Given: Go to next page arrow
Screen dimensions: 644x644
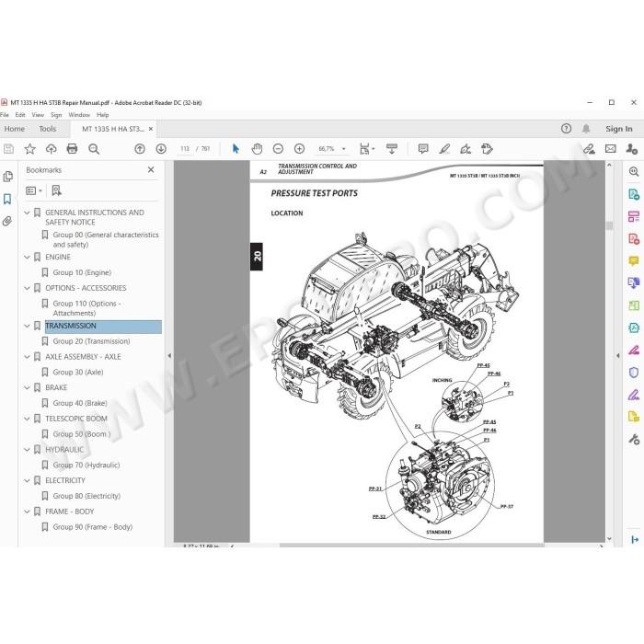Looking at the screenshot, I should tap(161, 149).
